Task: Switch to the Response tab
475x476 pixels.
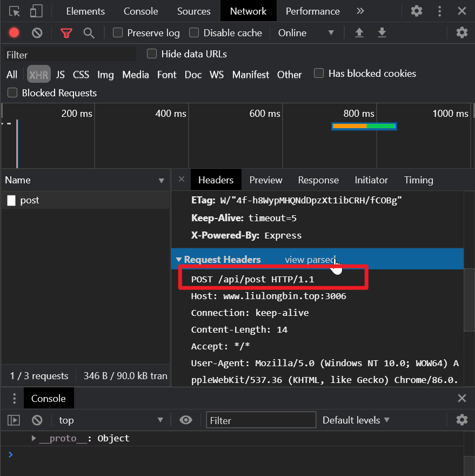Action: pos(318,180)
